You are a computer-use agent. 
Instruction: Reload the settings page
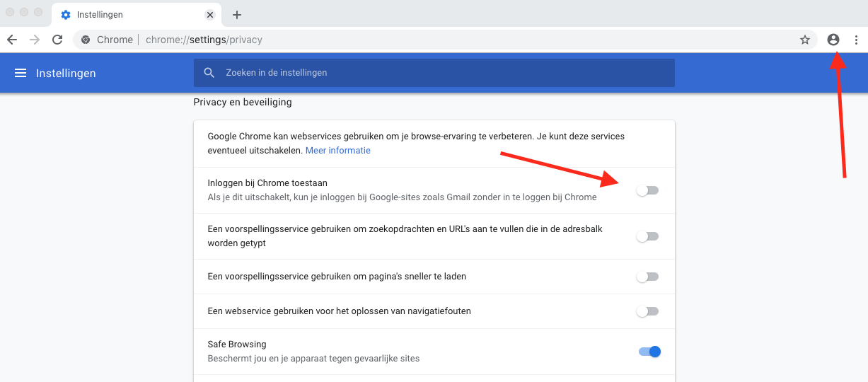(x=57, y=40)
